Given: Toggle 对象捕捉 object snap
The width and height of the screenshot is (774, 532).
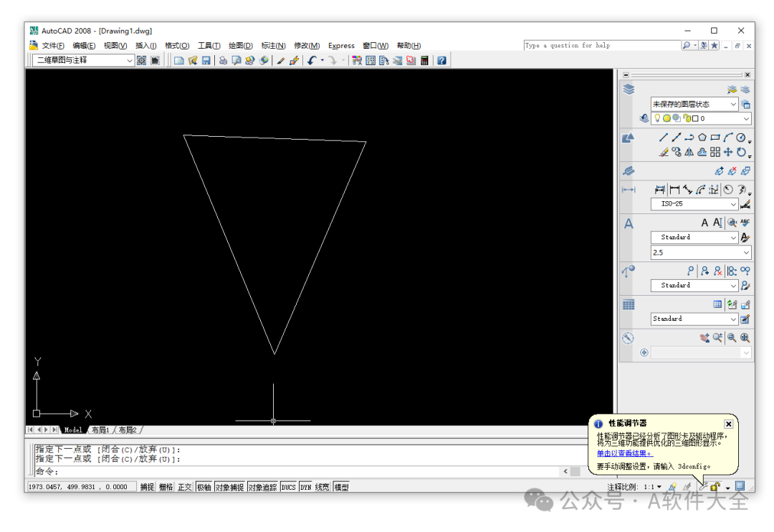Looking at the screenshot, I should coord(229,487).
